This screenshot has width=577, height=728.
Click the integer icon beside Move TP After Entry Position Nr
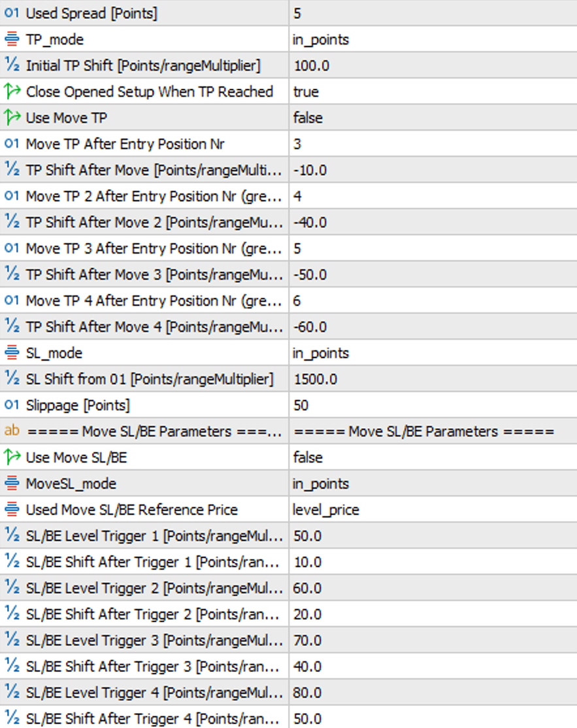[x=12, y=144]
